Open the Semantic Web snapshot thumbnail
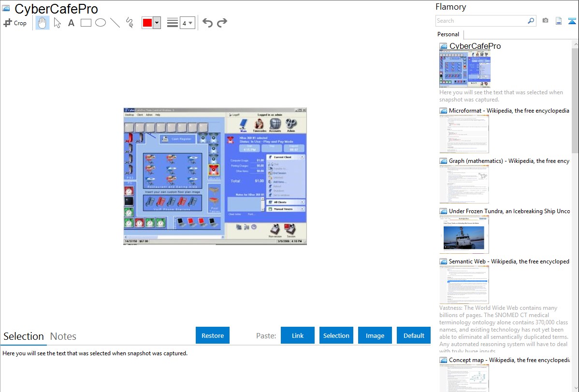This screenshot has height=392, width=579. click(x=464, y=285)
